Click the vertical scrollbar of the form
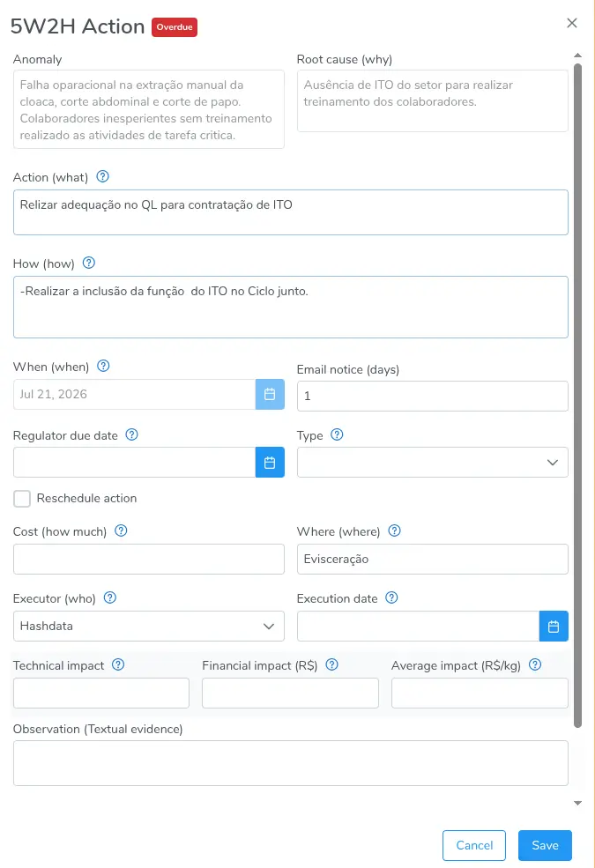The height and width of the screenshot is (868, 595). [578, 396]
